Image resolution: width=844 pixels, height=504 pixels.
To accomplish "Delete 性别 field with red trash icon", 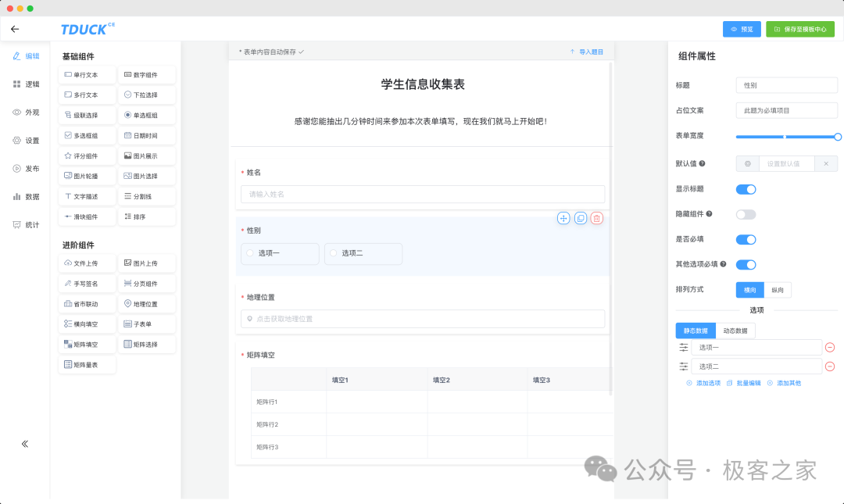I will (x=596, y=218).
